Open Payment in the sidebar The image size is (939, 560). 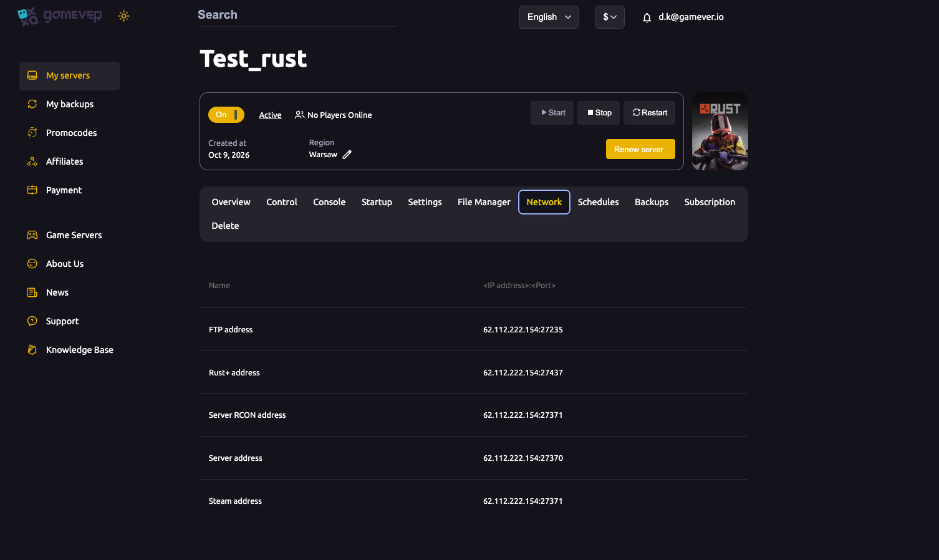point(70,190)
